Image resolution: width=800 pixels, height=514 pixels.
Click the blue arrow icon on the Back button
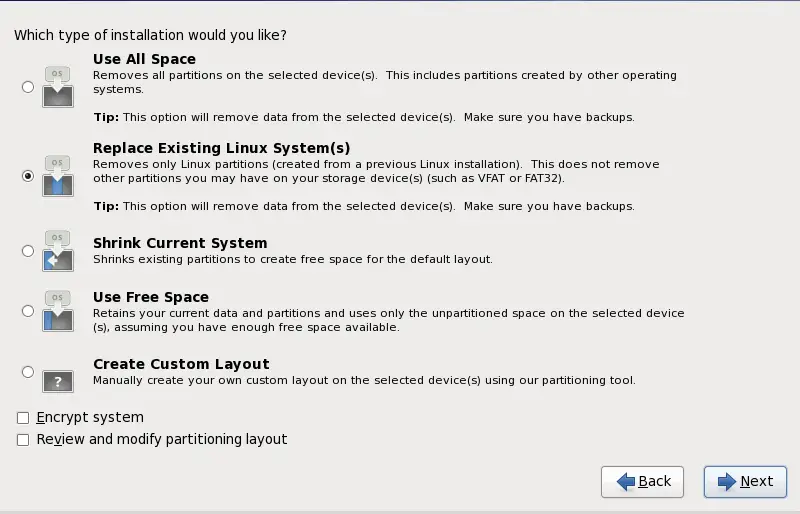626,482
